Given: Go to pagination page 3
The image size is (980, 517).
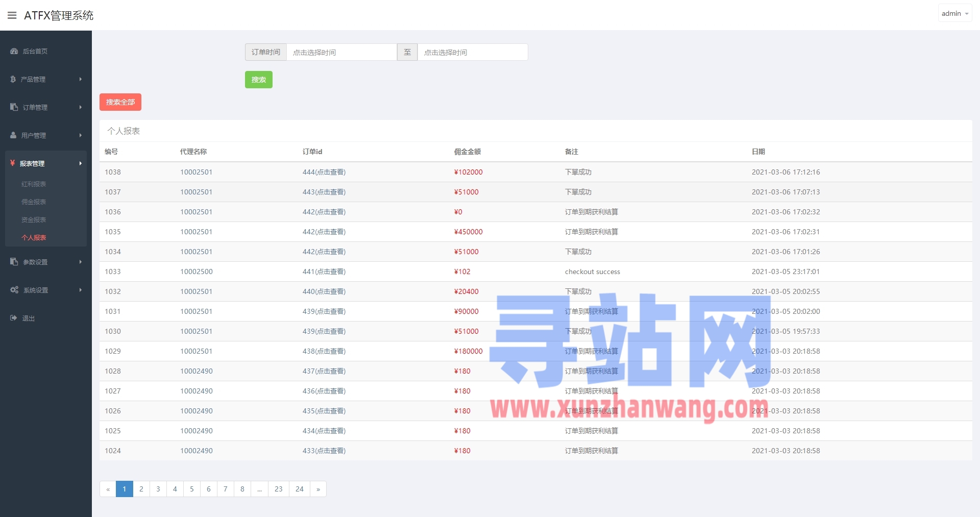Looking at the screenshot, I should pos(158,489).
